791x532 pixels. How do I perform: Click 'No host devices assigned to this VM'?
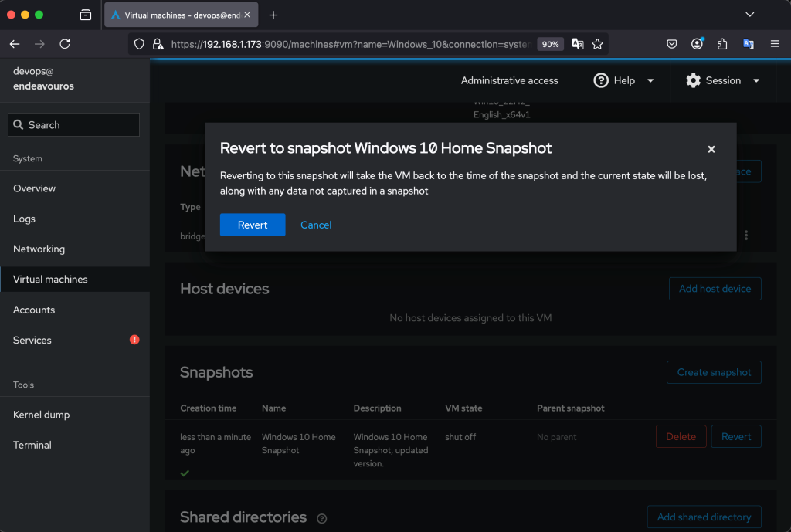pos(470,318)
